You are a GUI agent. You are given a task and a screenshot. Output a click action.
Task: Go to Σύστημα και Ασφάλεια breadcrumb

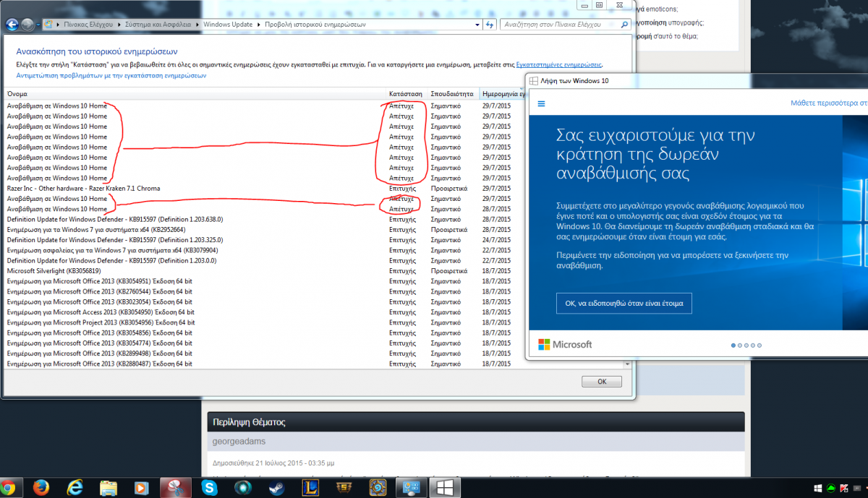coord(158,25)
